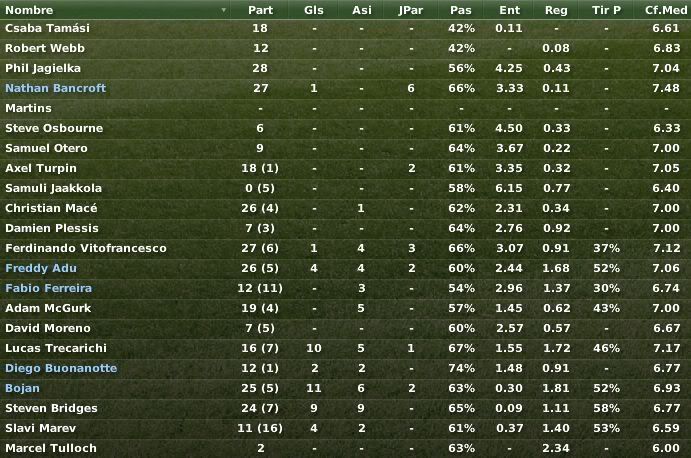Image resolution: width=691 pixels, height=458 pixels.
Task: Sort by Tir P column
Action: (606, 10)
